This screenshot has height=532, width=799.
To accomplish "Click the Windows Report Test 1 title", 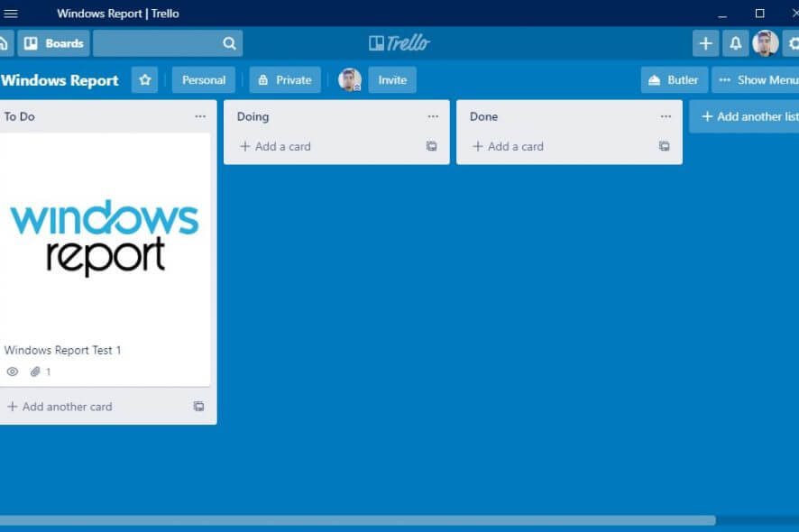I will pyautogui.click(x=63, y=351).
